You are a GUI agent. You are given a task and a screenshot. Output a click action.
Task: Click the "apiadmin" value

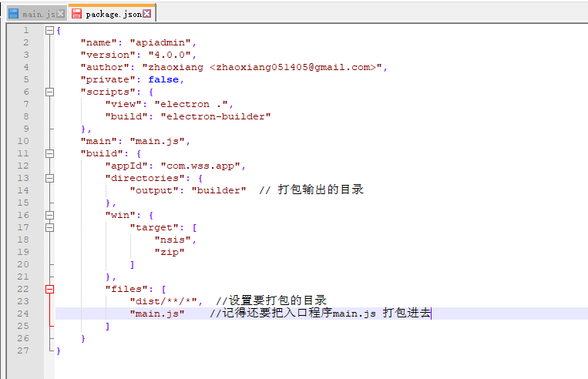point(160,42)
